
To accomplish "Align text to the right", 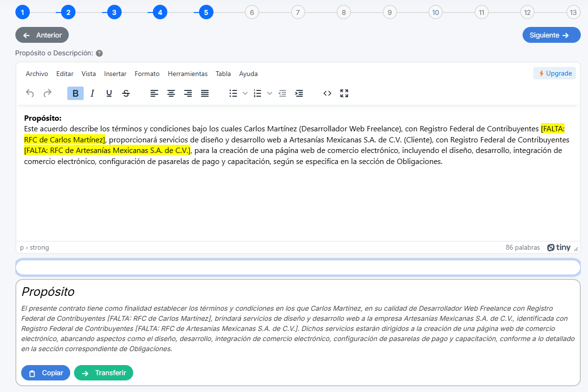I will 188,93.
